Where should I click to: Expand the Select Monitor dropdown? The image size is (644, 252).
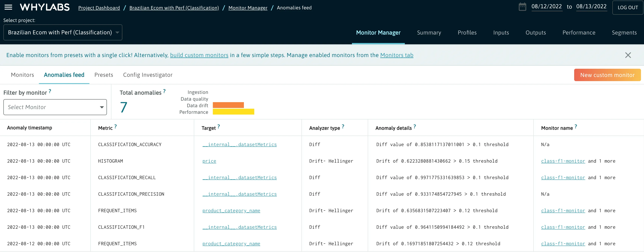click(55, 107)
